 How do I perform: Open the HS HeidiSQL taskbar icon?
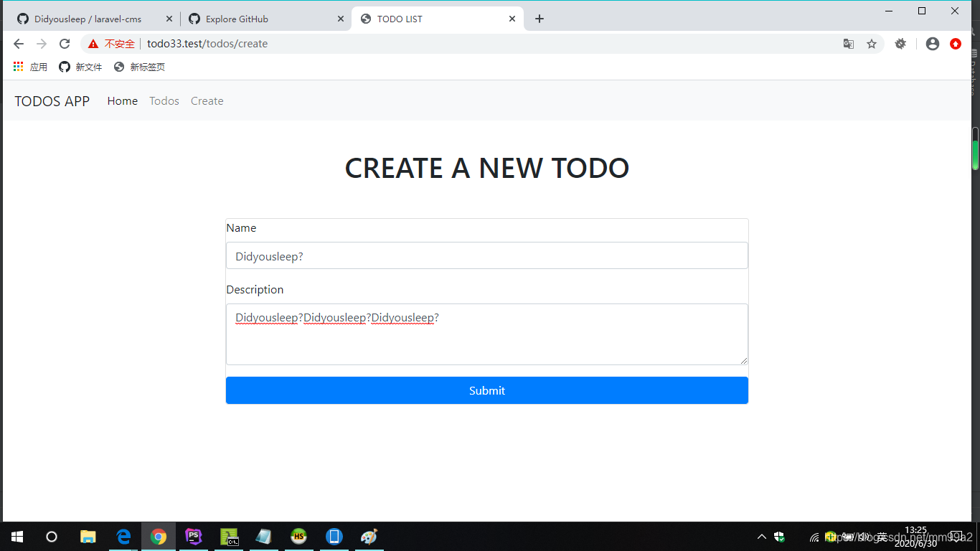click(x=299, y=537)
